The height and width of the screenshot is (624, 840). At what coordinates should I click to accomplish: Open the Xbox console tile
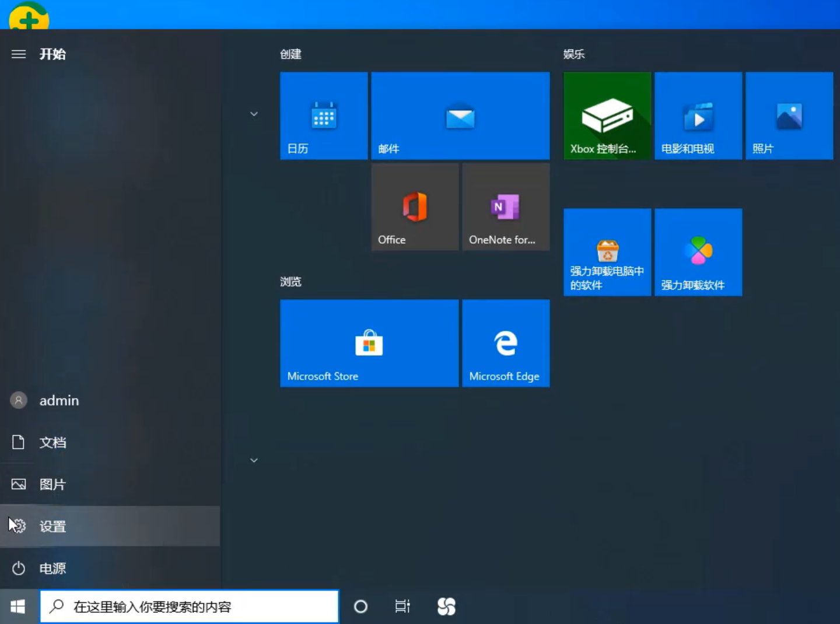pos(607,115)
